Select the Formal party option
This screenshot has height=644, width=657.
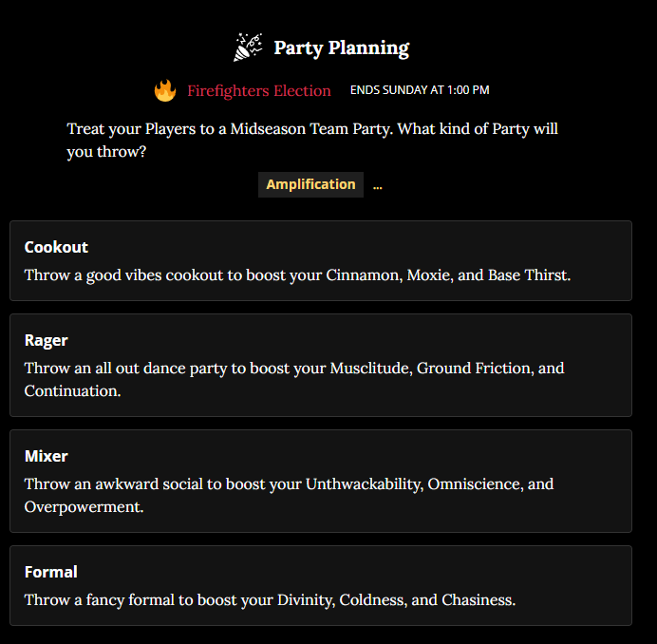(x=320, y=586)
